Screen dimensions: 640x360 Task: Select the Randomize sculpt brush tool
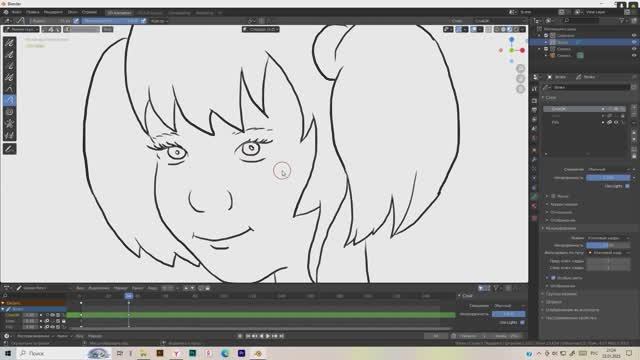[9, 77]
